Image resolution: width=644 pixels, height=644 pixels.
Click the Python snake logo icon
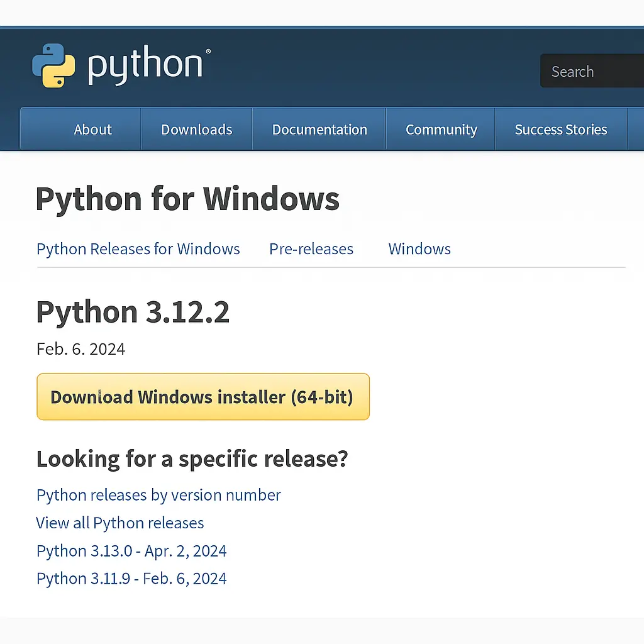53,65
